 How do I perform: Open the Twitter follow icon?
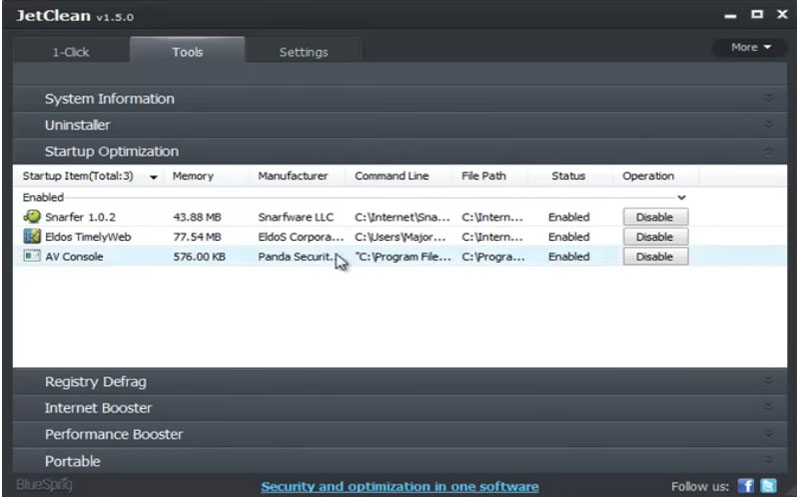coord(768,486)
